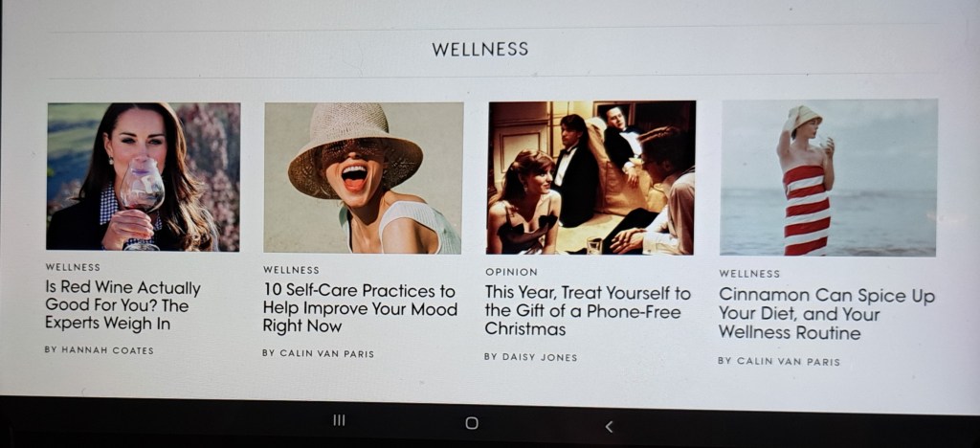This screenshot has width=980, height=448.
Task: View author Hannah Coates byline
Action: tap(99, 350)
